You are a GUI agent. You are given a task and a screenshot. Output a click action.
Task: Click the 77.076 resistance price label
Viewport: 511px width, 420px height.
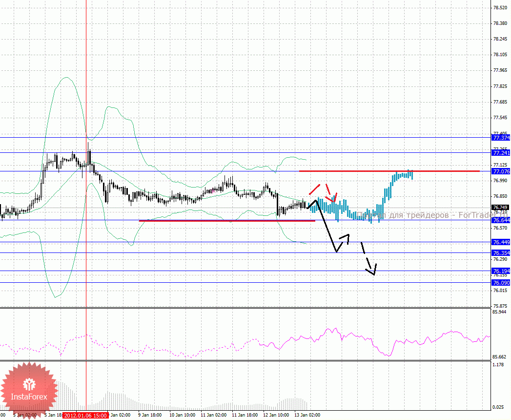coord(501,171)
